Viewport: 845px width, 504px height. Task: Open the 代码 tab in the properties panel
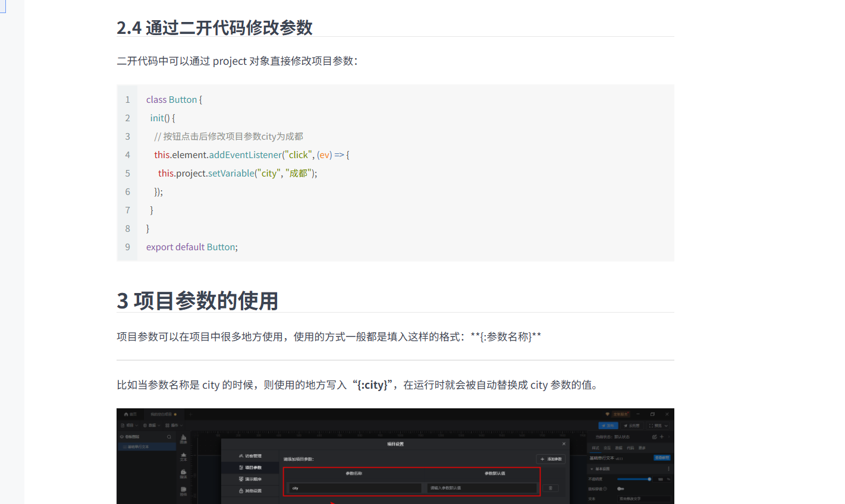click(630, 448)
